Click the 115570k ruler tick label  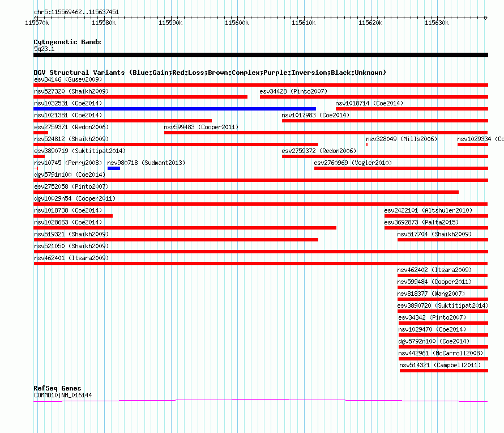pos(37,23)
